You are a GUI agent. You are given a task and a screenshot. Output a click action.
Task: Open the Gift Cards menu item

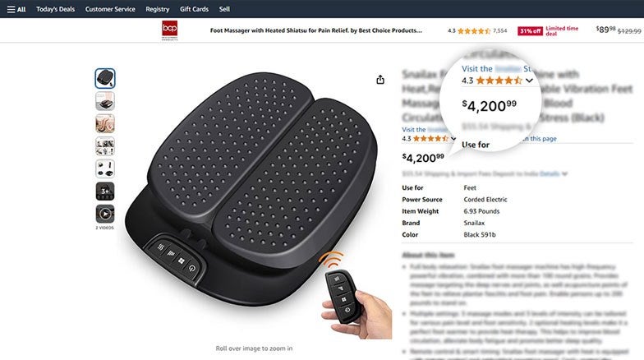click(x=194, y=9)
